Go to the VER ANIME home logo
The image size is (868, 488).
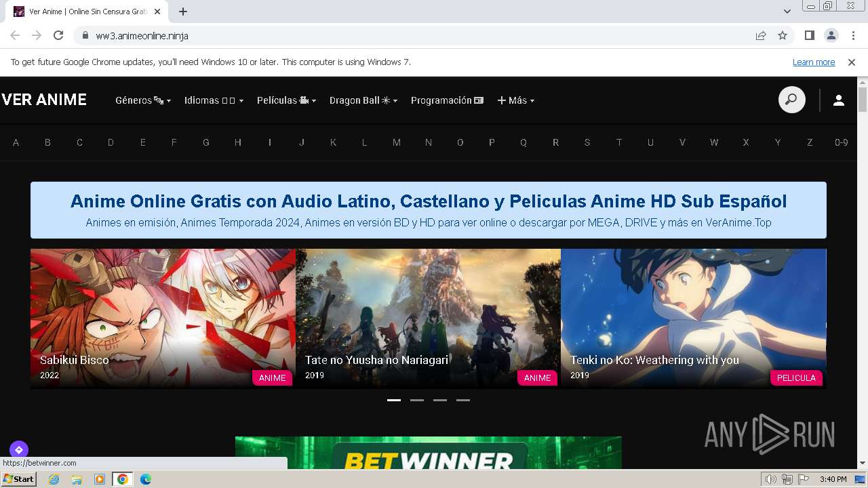pos(44,100)
